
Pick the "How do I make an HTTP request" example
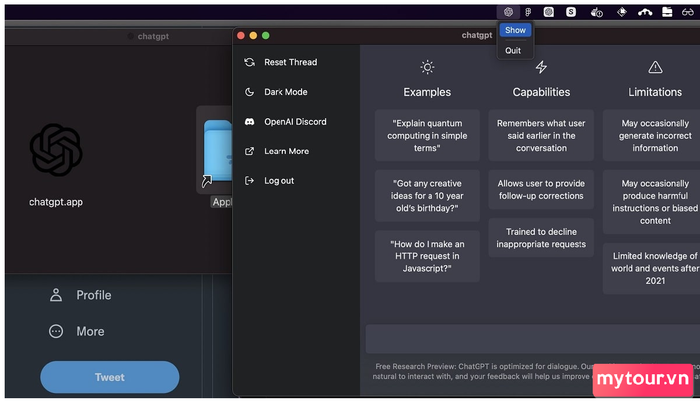(427, 256)
